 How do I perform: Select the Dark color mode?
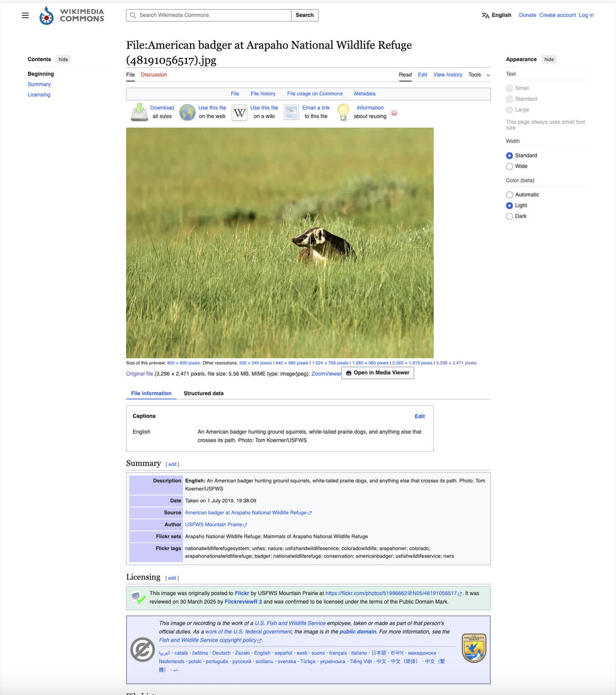click(x=509, y=216)
